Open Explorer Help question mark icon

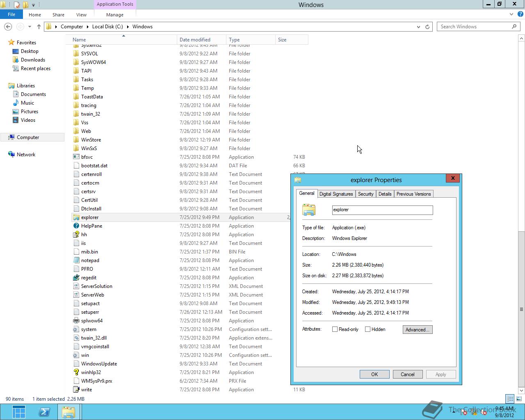520,14
